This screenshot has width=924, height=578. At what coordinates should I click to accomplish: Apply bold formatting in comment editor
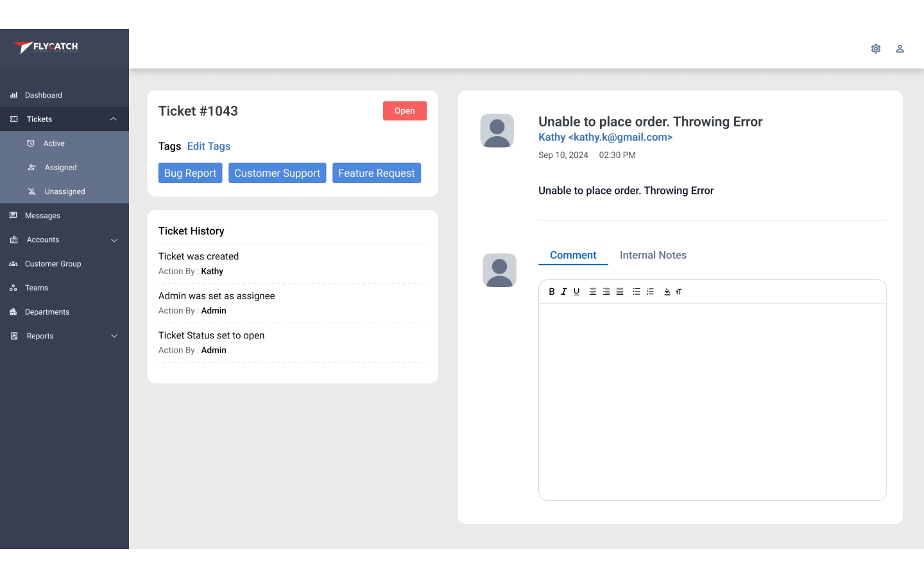click(551, 292)
